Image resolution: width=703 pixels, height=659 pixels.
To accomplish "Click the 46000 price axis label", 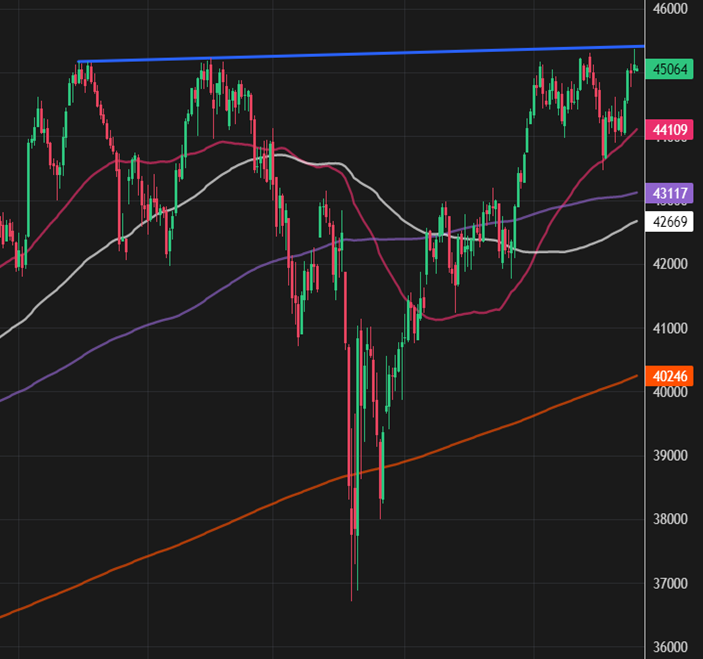I will (671, 9).
